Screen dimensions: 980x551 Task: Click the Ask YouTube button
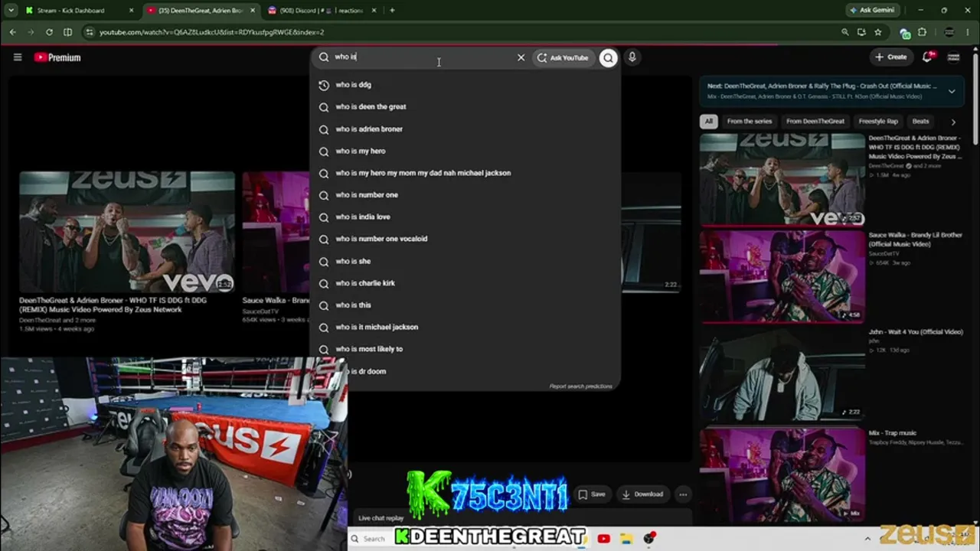[x=563, y=57]
